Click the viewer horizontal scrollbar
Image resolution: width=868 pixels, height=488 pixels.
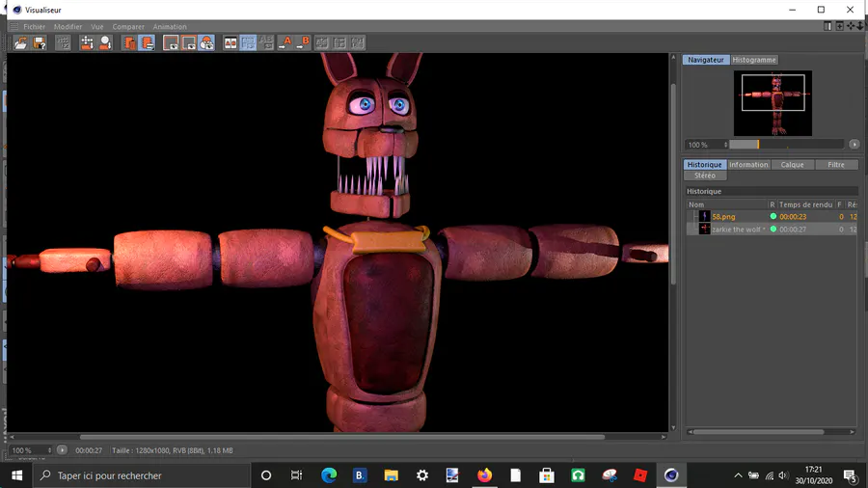point(341,437)
